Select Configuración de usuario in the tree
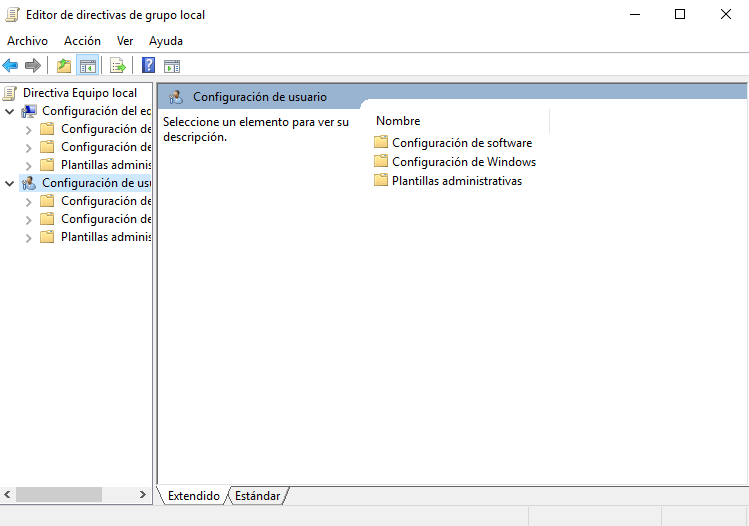 click(96, 183)
